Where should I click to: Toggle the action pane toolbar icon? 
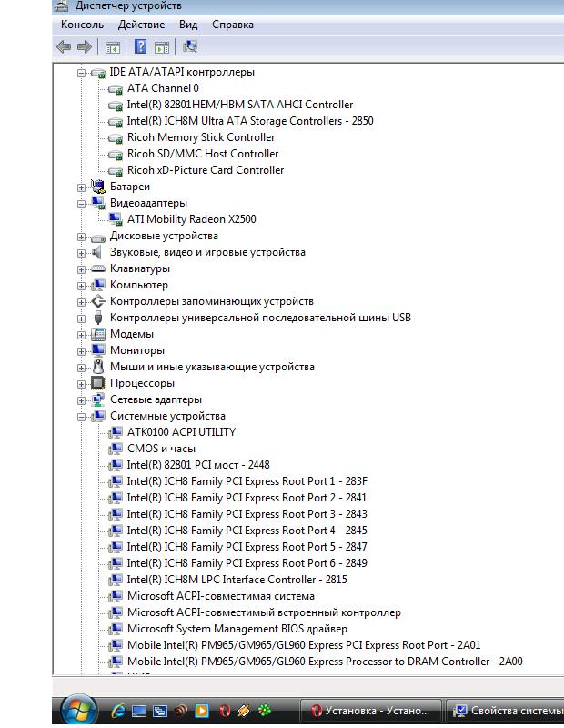pyautogui.click(x=162, y=47)
